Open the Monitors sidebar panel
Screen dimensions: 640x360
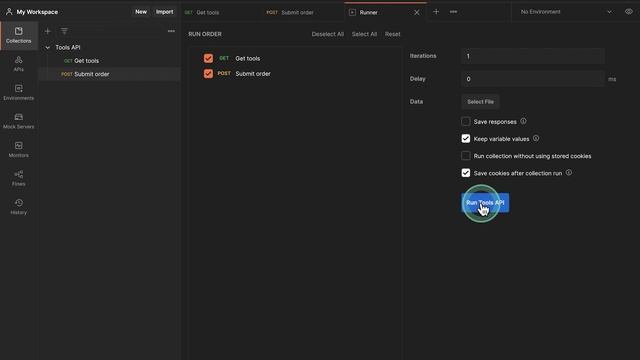(x=18, y=150)
